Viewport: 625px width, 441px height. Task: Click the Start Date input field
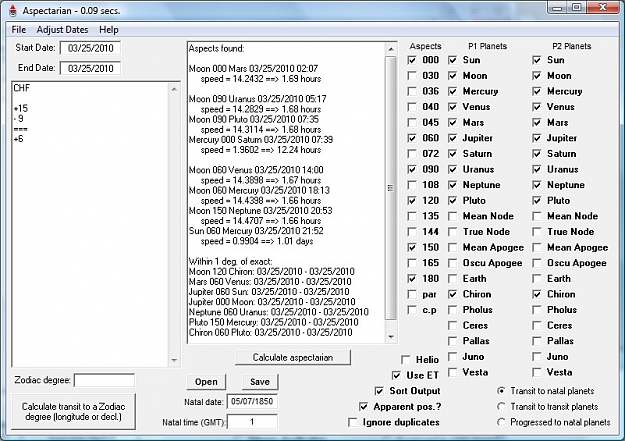pos(90,48)
